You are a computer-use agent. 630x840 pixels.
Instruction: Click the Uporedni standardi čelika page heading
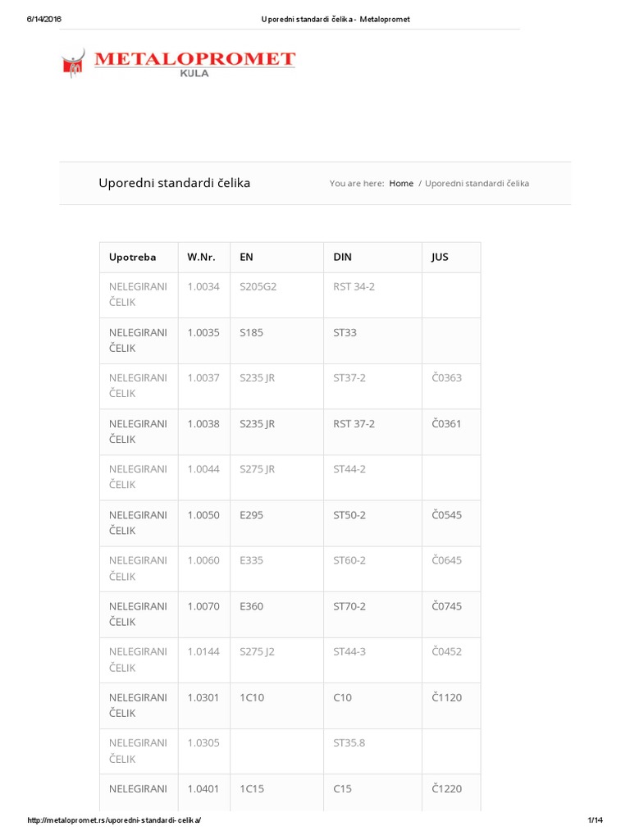click(174, 183)
